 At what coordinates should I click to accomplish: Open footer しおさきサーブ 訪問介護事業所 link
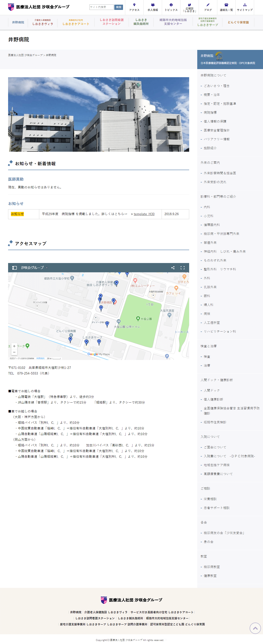pyautogui.click(x=127, y=624)
